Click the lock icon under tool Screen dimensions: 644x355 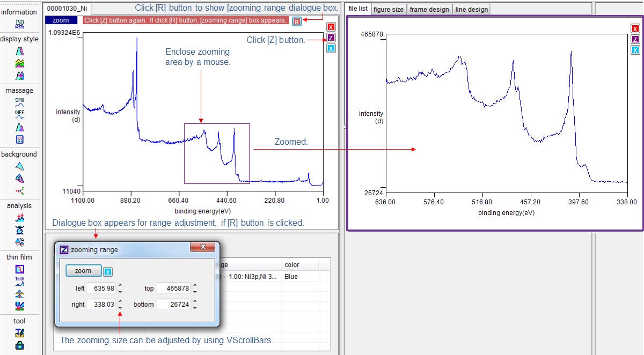19,345
